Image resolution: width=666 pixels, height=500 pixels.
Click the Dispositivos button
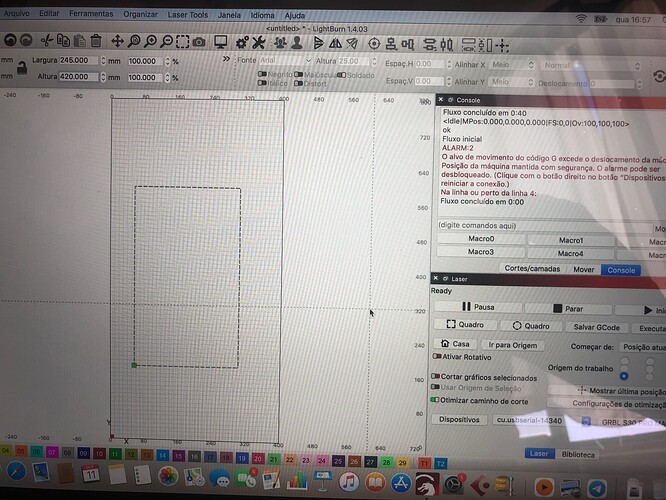click(x=460, y=420)
